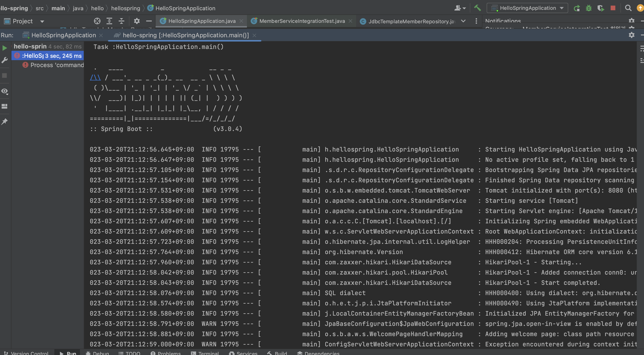Open the TODO tool window
Screen dimensions: 644x355
129,352
